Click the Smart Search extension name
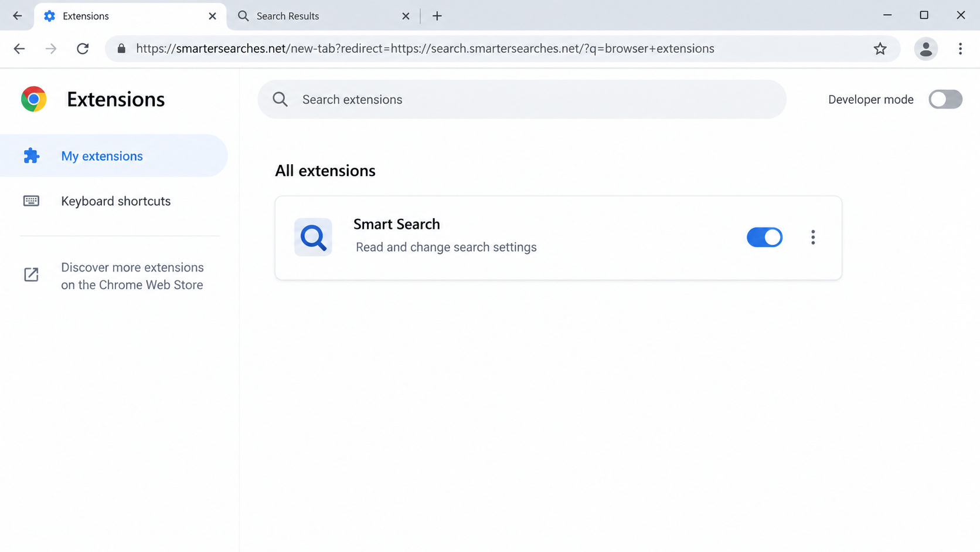The width and height of the screenshot is (980, 552). click(396, 224)
